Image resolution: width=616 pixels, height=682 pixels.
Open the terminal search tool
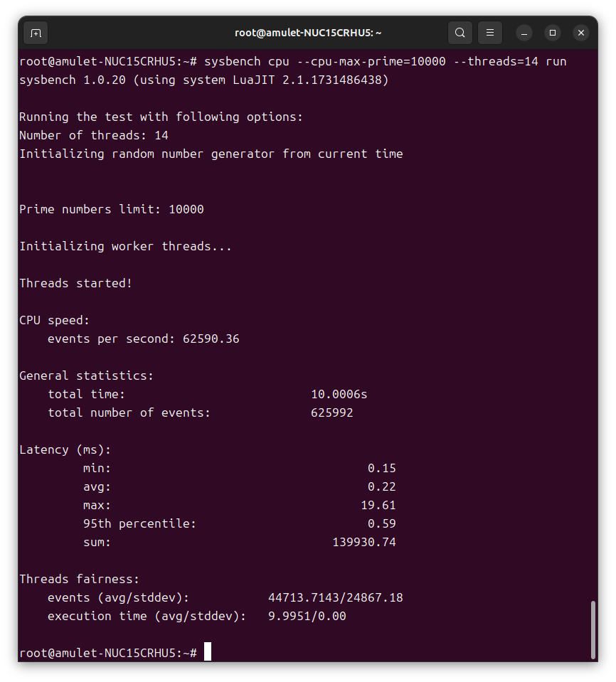click(x=460, y=33)
